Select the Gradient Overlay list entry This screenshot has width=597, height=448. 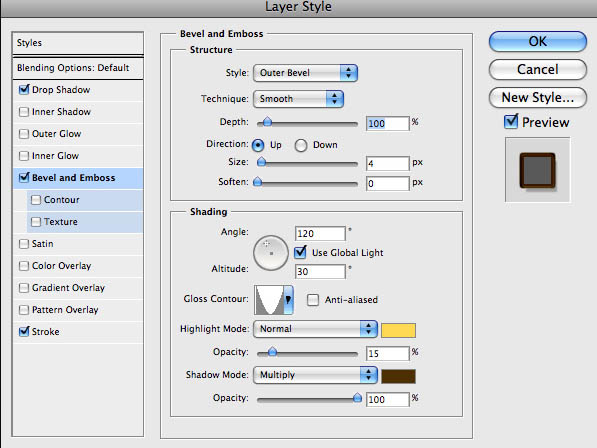(x=78, y=288)
